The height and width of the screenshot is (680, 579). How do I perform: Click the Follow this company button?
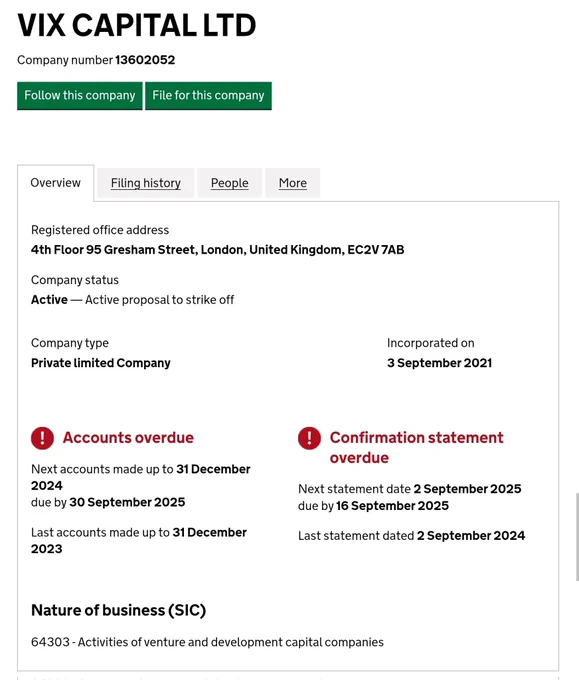pos(80,96)
